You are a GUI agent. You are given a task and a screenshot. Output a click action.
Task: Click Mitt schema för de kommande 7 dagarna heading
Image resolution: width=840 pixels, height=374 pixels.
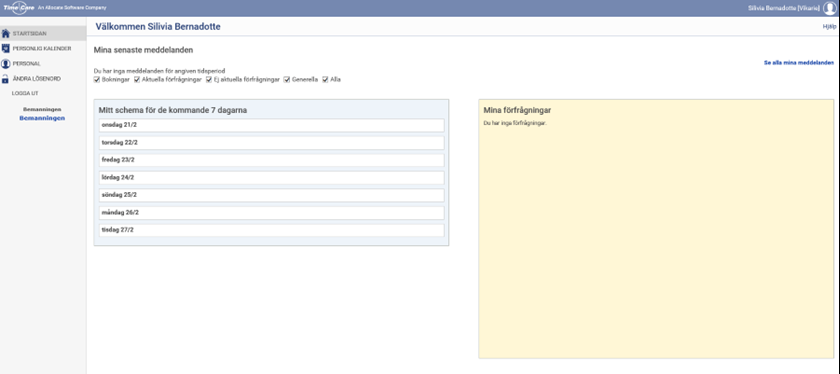172,110
